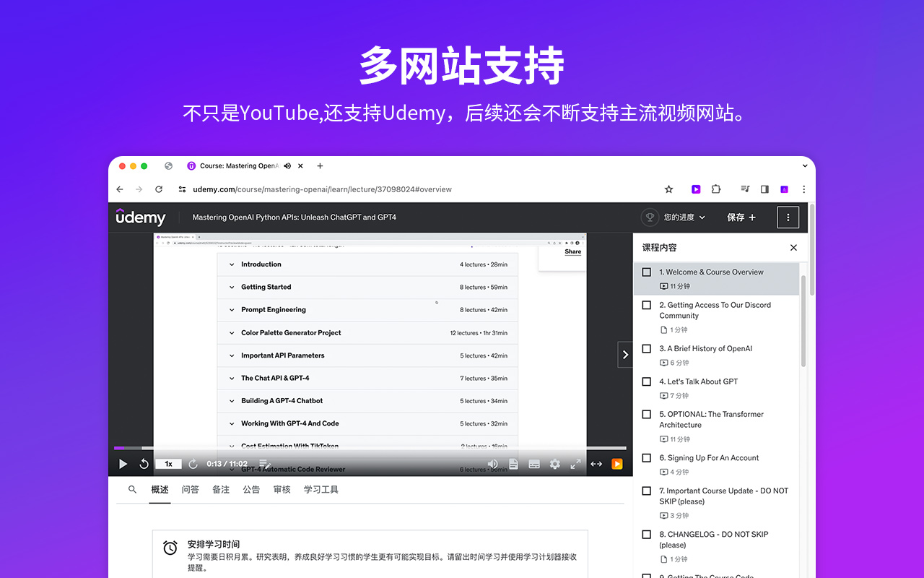Select the 学习工具 tab
The image size is (924, 578).
point(322,489)
